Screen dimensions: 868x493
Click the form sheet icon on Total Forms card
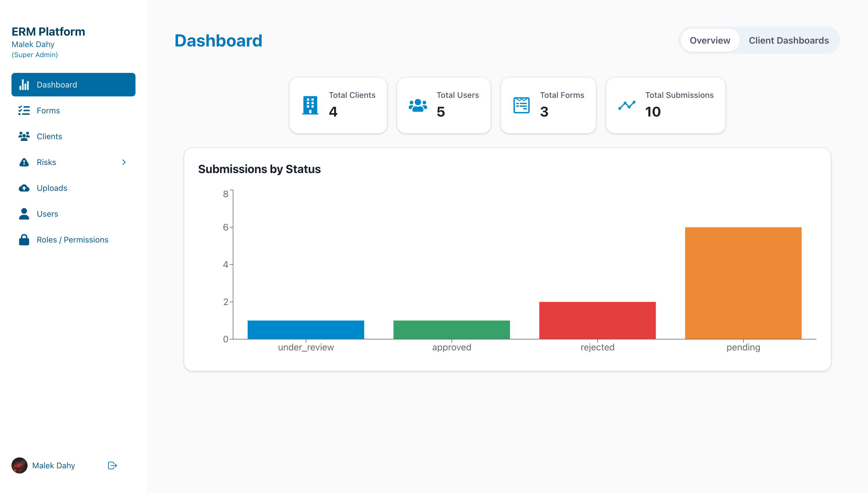tap(522, 105)
